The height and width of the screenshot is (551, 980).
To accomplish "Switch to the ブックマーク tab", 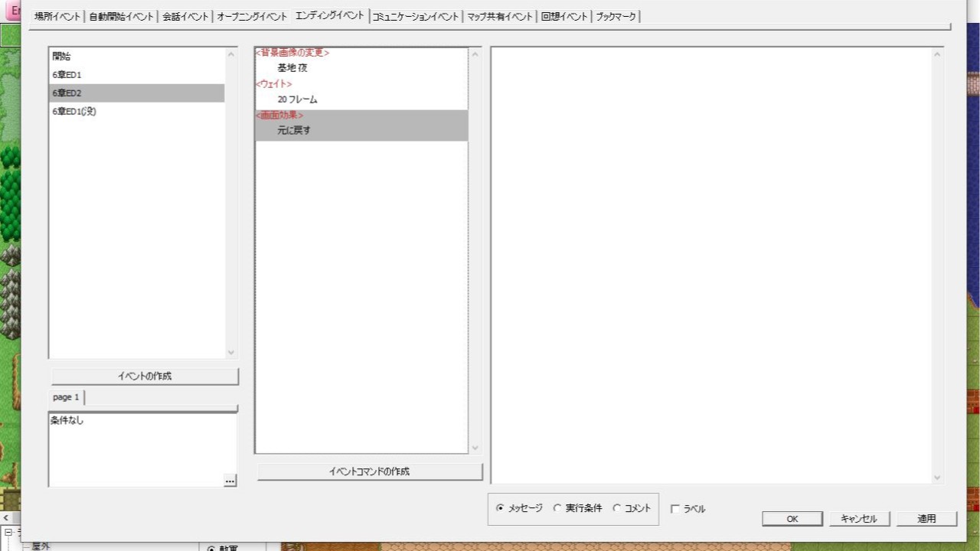I will click(616, 15).
